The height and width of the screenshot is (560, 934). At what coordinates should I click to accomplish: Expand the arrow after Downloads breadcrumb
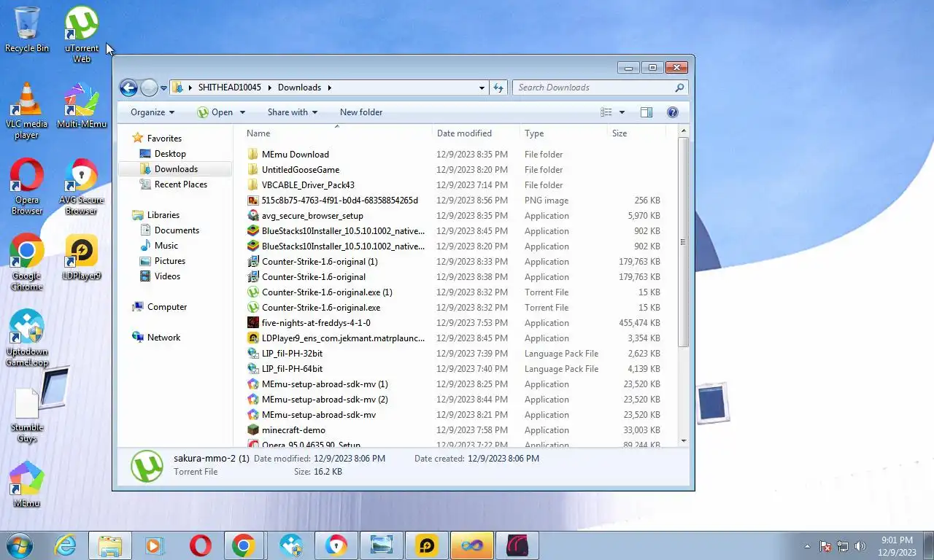329,87
